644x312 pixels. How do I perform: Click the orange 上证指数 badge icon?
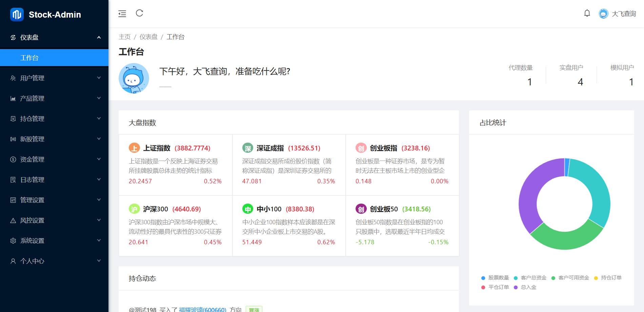coord(134,148)
